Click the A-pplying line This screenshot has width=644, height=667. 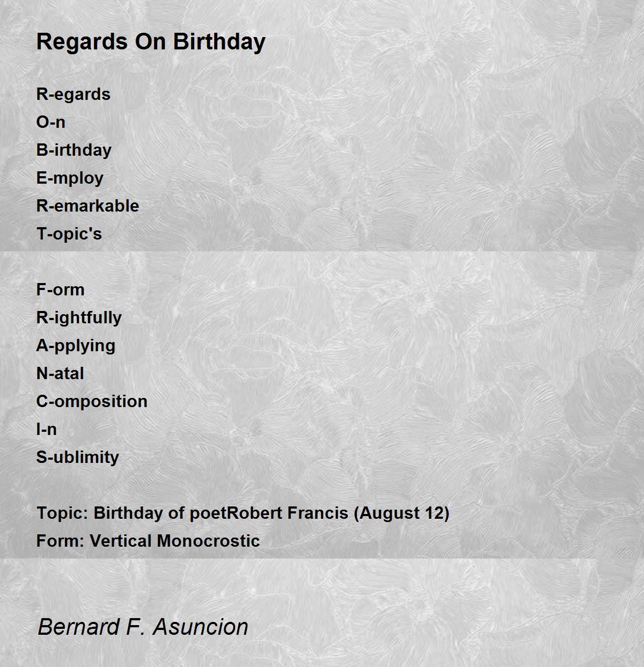[x=76, y=346]
